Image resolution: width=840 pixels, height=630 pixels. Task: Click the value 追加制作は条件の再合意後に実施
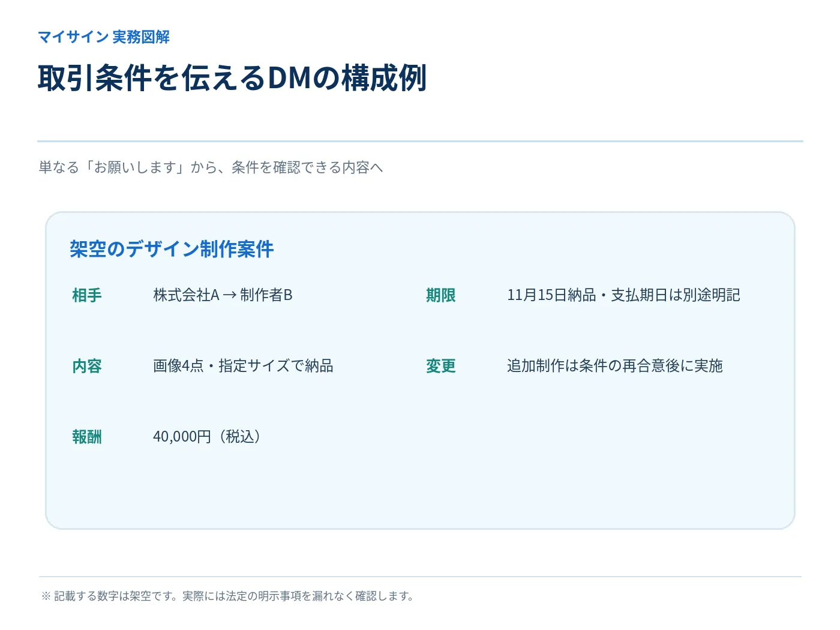(615, 366)
